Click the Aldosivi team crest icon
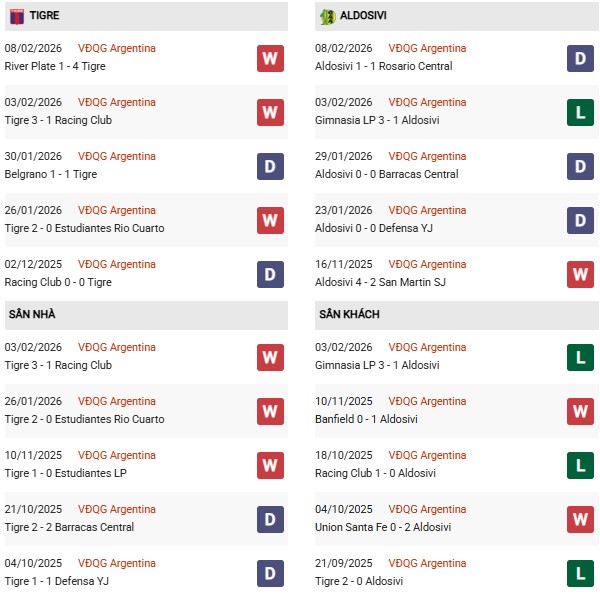Viewport: 600px width, 594px height. (327, 16)
